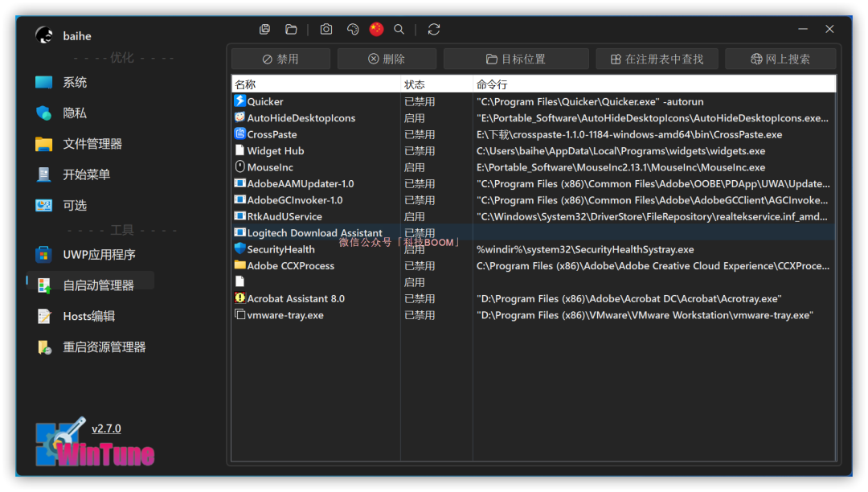Open UWP应用程序 tool
This screenshot has height=492, width=868.
tap(85, 255)
